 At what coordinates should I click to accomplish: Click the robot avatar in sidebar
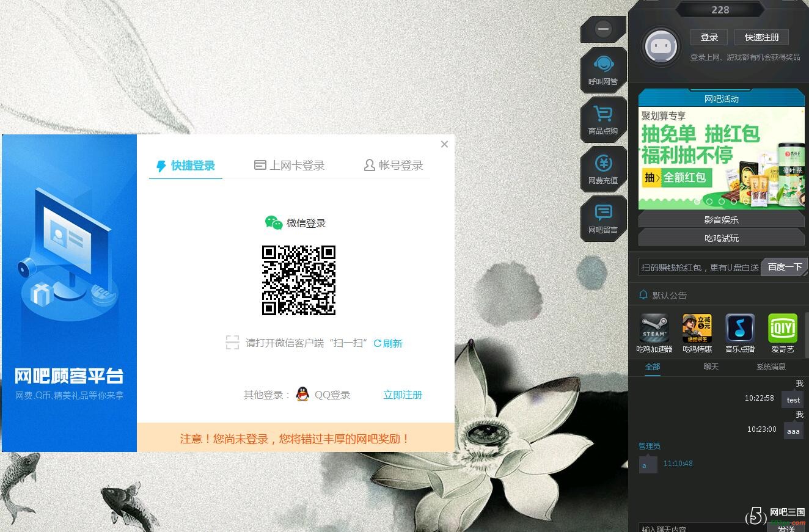click(660, 46)
